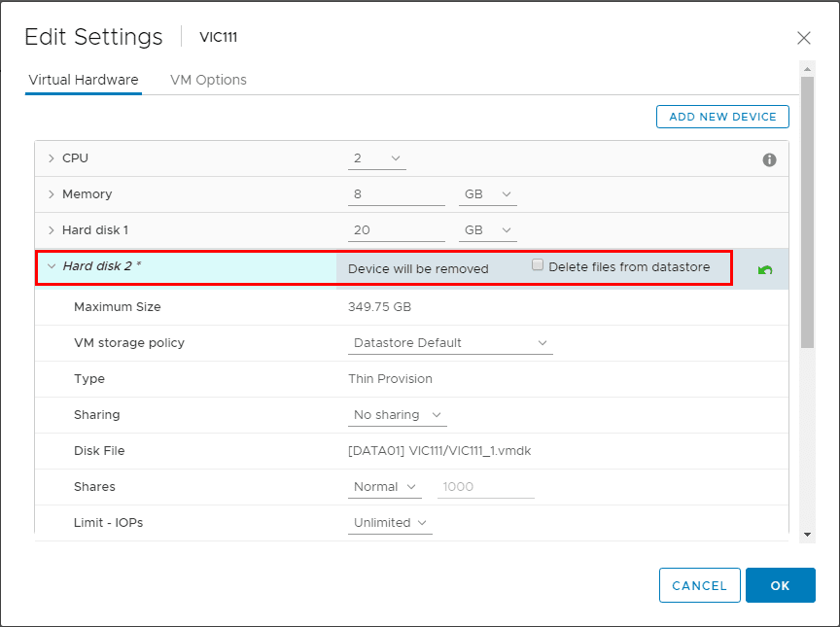
Task: Enable Delete files from datastore checkbox
Action: [x=538, y=265]
